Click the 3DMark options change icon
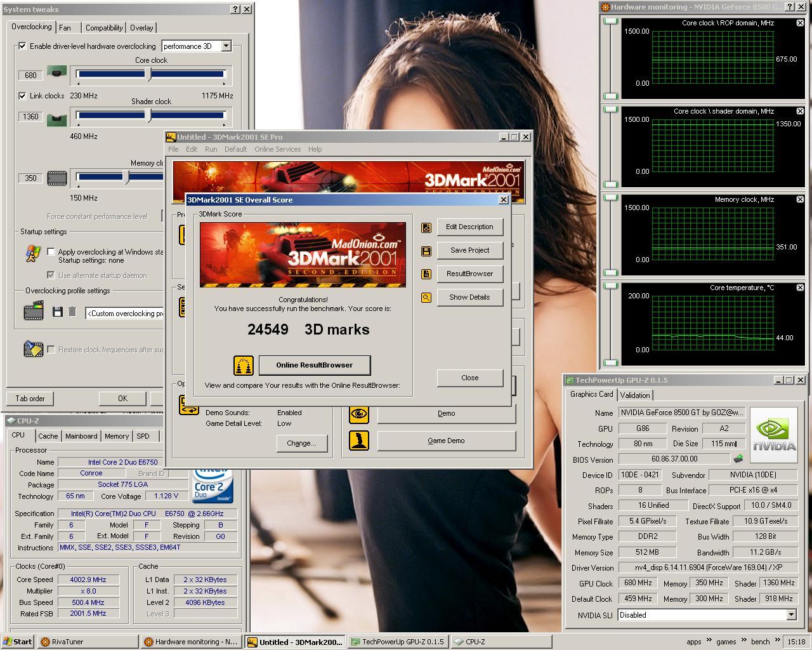Viewport: 812px width, 650px height. tap(189, 406)
